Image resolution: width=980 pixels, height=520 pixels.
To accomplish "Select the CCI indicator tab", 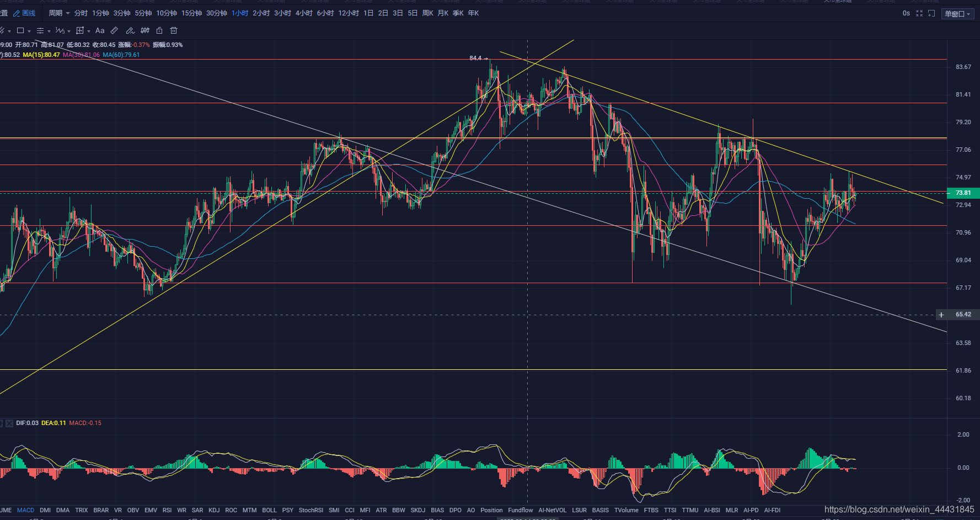I will (350, 511).
